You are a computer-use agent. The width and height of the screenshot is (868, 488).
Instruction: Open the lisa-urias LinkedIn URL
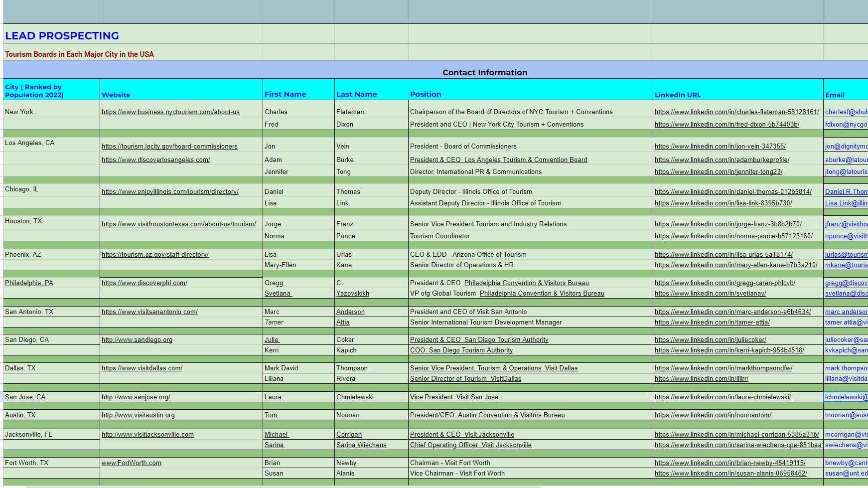[x=723, y=255]
